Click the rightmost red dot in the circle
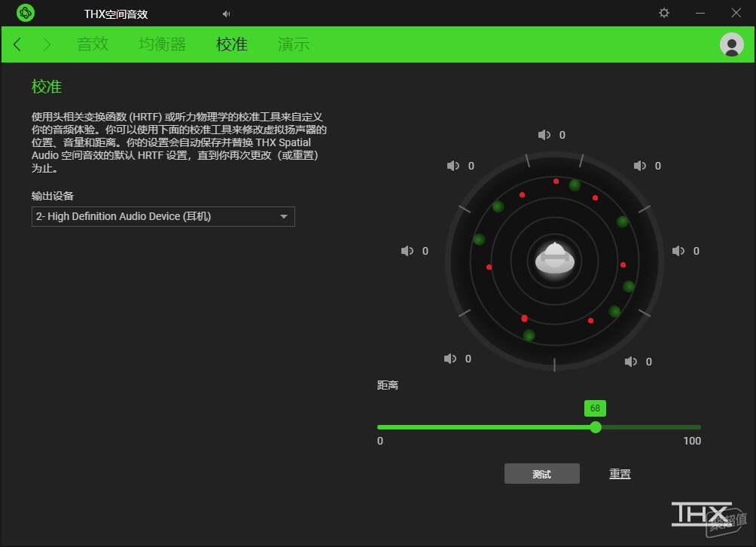The width and height of the screenshot is (756, 547). 623,264
